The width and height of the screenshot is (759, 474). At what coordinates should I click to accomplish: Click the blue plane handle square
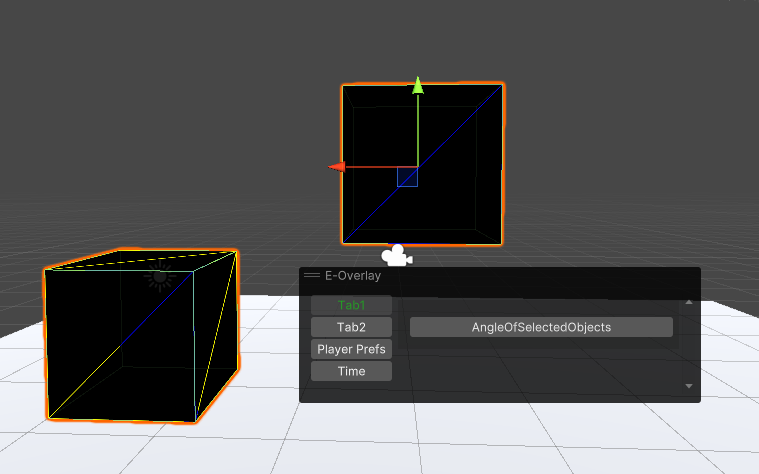pyautogui.click(x=408, y=177)
